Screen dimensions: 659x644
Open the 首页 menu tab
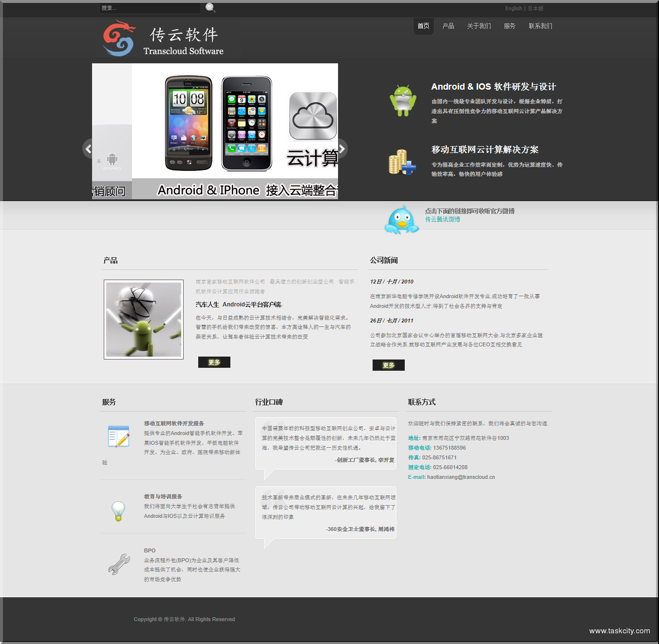click(x=424, y=26)
